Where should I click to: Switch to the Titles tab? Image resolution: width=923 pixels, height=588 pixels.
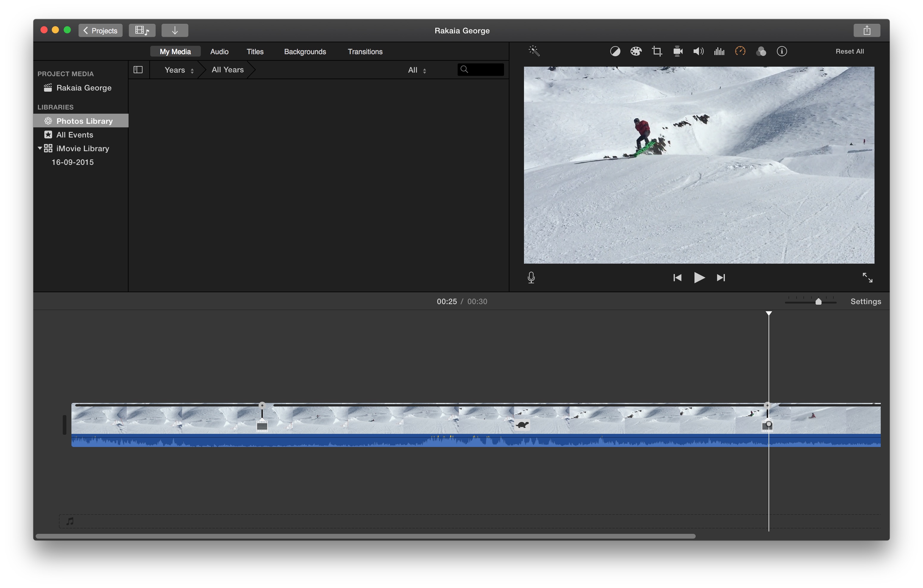[x=255, y=52]
